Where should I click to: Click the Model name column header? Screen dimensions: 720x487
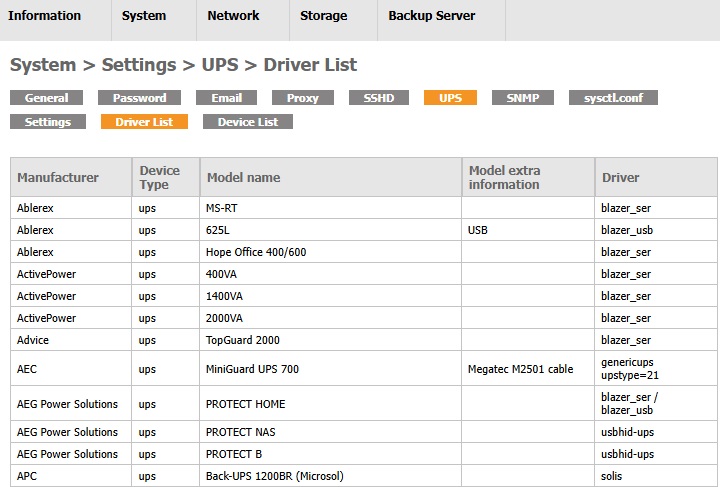pyautogui.click(x=243, y=178)
